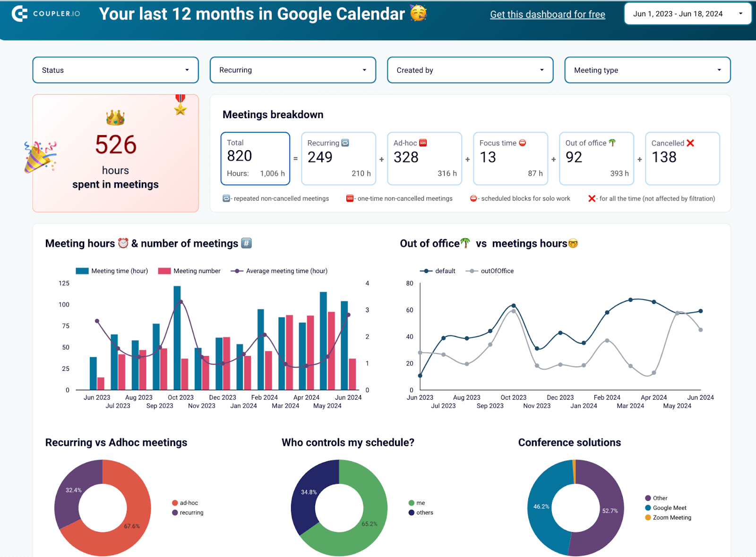
Task: Click the red X icon in filtration note
Action: 592,198
